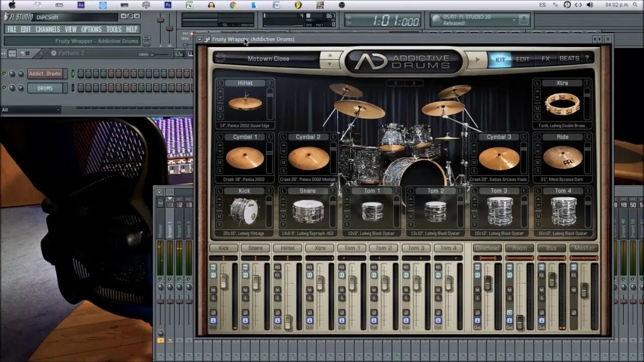Open the Overhead channel Out routing
Screen dimensions: 644x362
[x=477, y=327]
